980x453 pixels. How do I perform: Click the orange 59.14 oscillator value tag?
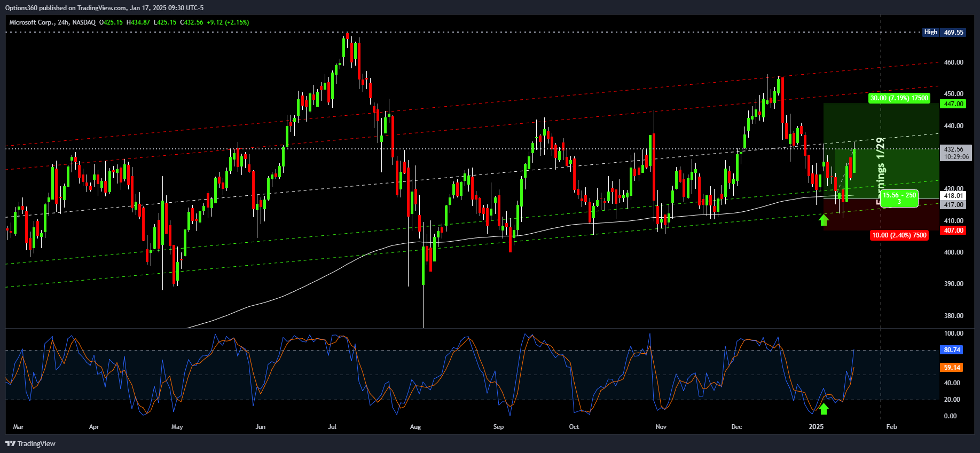[x=952, y=368]
